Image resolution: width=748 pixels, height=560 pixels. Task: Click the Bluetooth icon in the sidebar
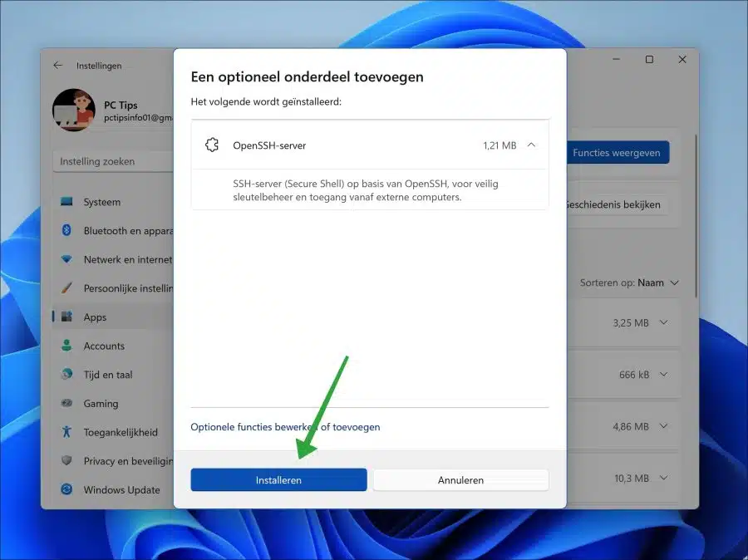click(66, 230)
